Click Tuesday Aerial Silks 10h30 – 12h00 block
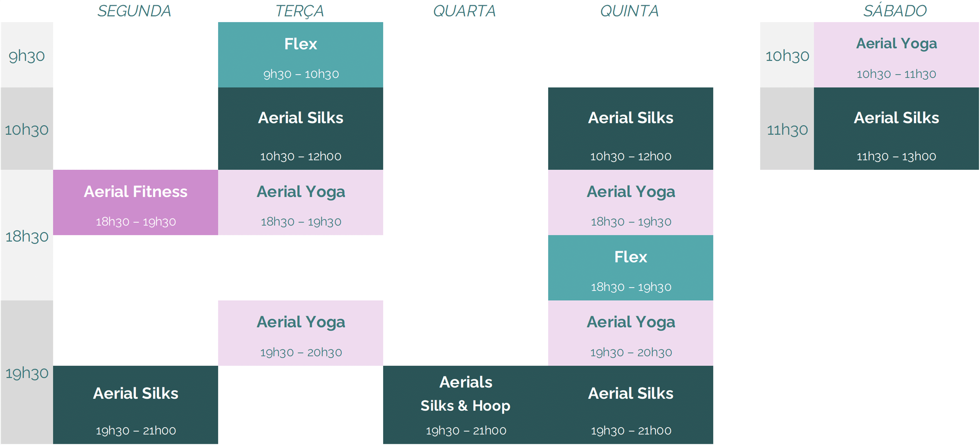Image resolution: width=980 pixels, height=445 pixels. 300,129
